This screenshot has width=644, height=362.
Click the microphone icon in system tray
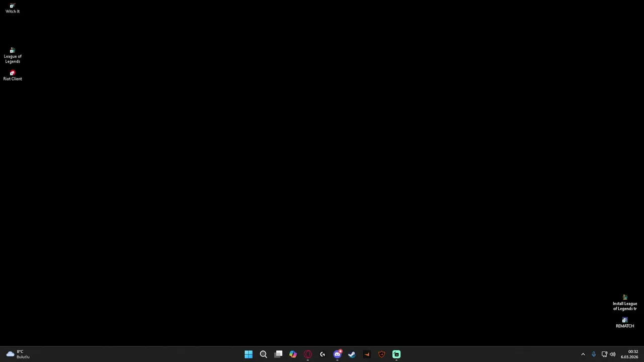pos(594,354)
